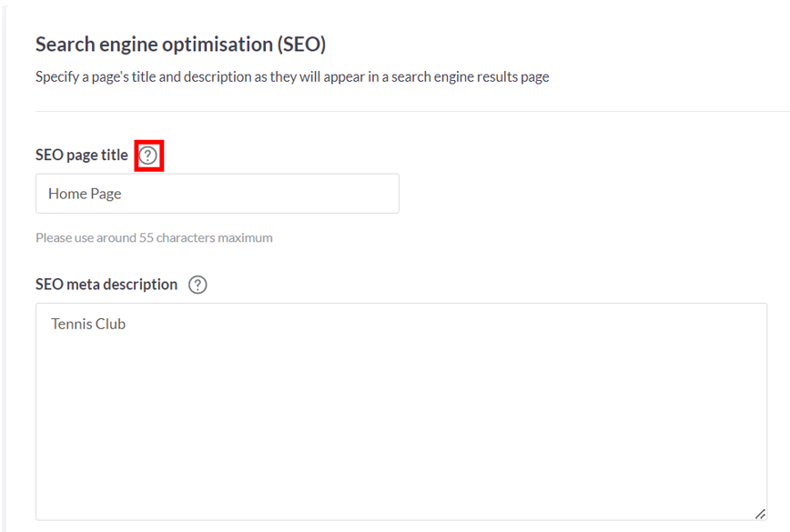Click the 'Specify a page's title' subtitle text
This screenshot has width=790, height=532.
[x=292, y=77]
